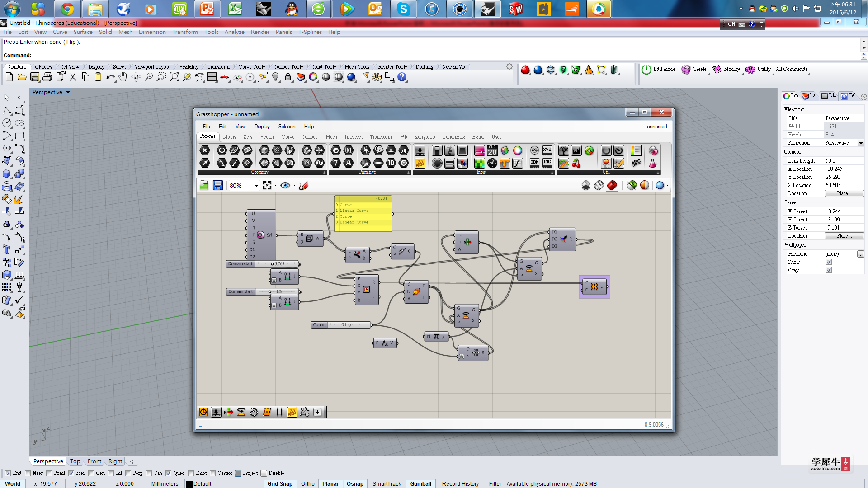
Task: Click Record History in status bar
Action: point(460,483)
